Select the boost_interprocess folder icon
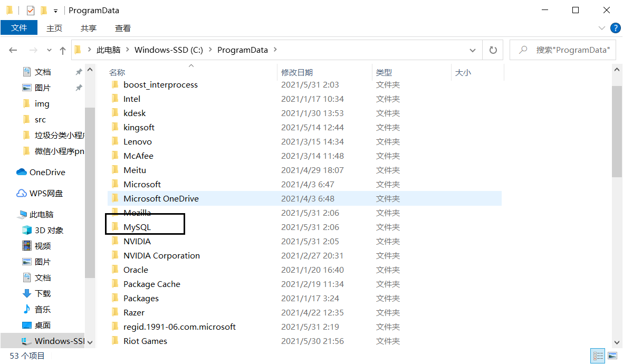Screen dimensions: 623x364 coord(115,84)
